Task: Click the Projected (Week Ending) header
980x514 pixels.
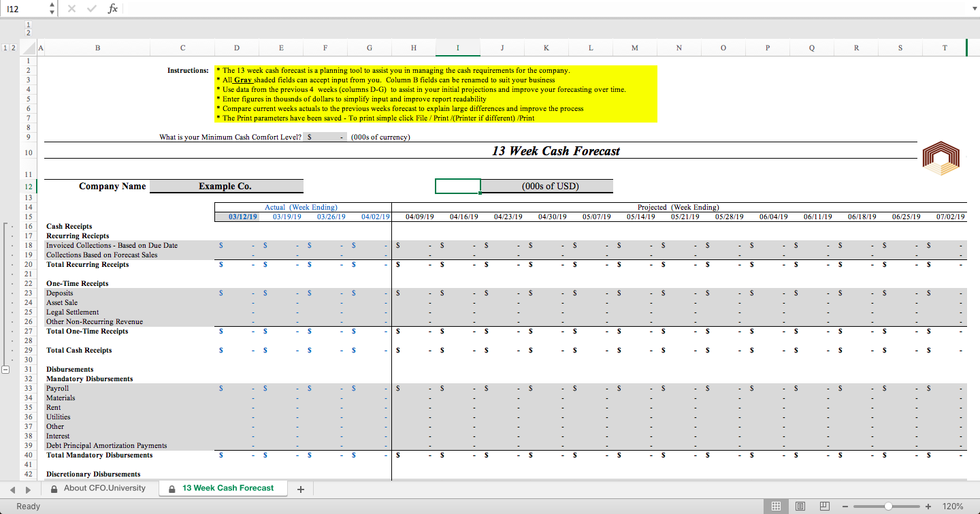Action: (678, 207)
